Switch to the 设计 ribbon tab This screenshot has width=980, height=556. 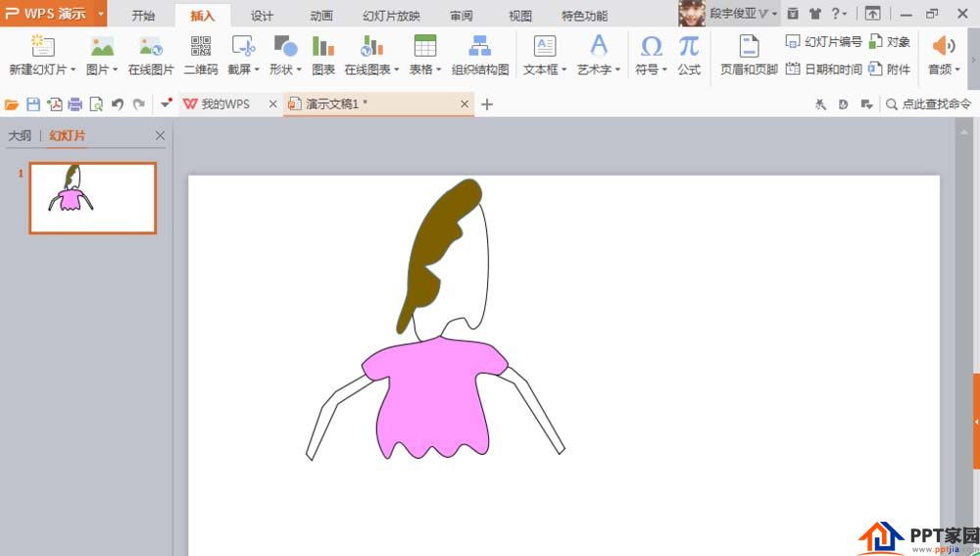coord(262,16)
